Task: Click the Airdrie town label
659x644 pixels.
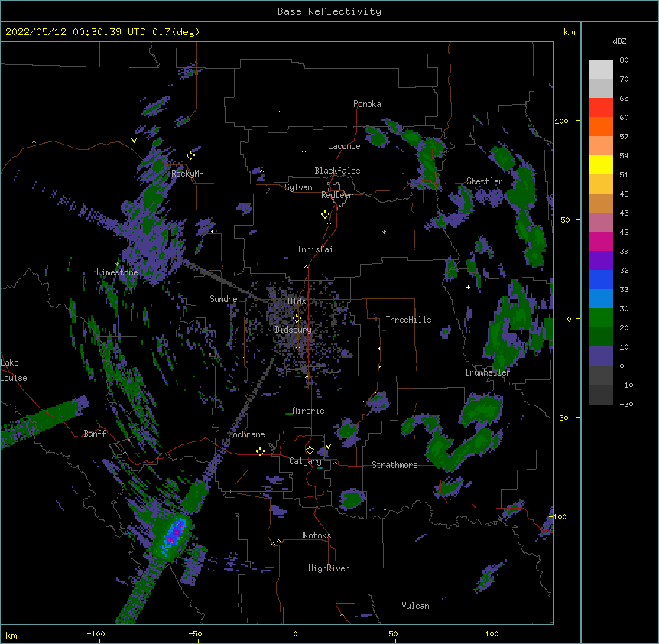Action: [x=308, y=411]
